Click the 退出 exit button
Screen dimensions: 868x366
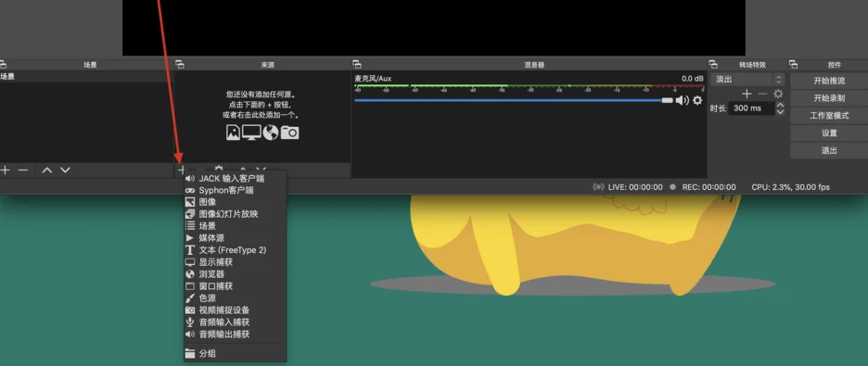829,150
